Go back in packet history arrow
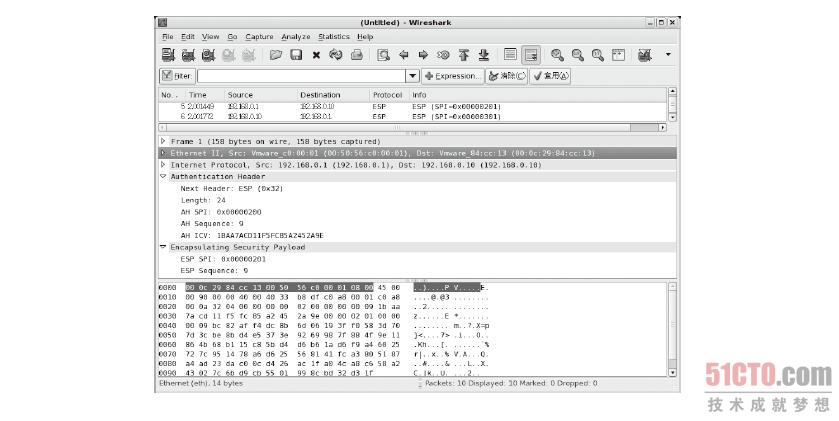Screen dimensions: 839x421 pyautogui.click(x=404, y=55)
